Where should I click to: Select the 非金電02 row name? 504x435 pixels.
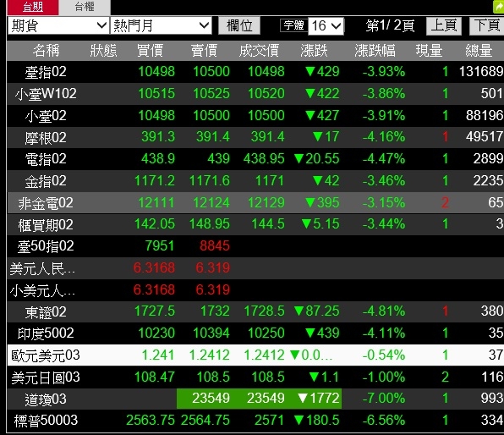46,203
